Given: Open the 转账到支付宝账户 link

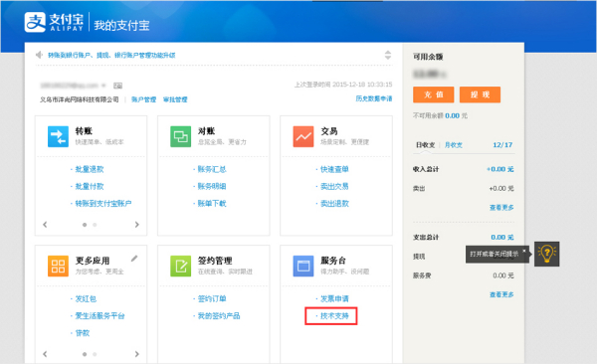Looking at the screenshot, I should click(103, 203).
